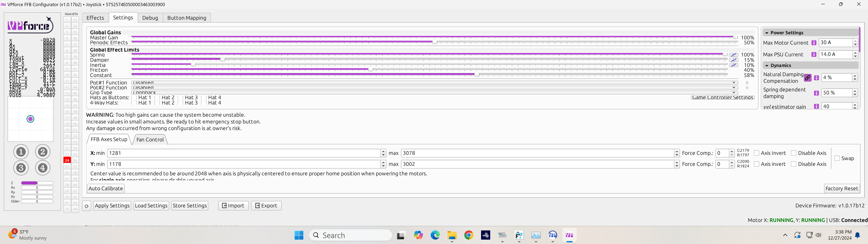This screenshot has height=244, width=868.
Task: Switch to the Debug tab
Action: [150, 18]
